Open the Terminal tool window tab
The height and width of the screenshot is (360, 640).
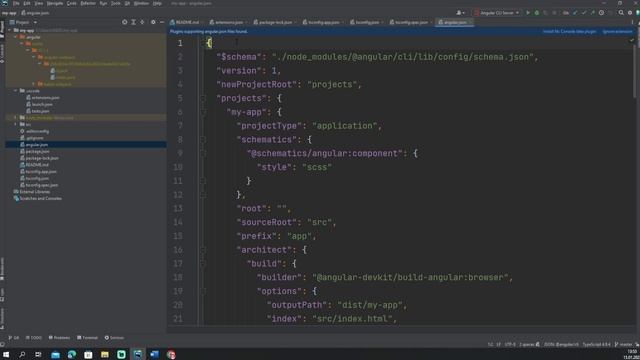87,338
